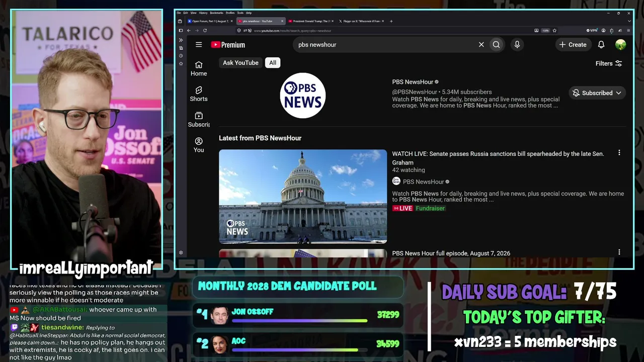Open the Edit menu
Viewport: 644px width, 362px height.
point(186,13)
